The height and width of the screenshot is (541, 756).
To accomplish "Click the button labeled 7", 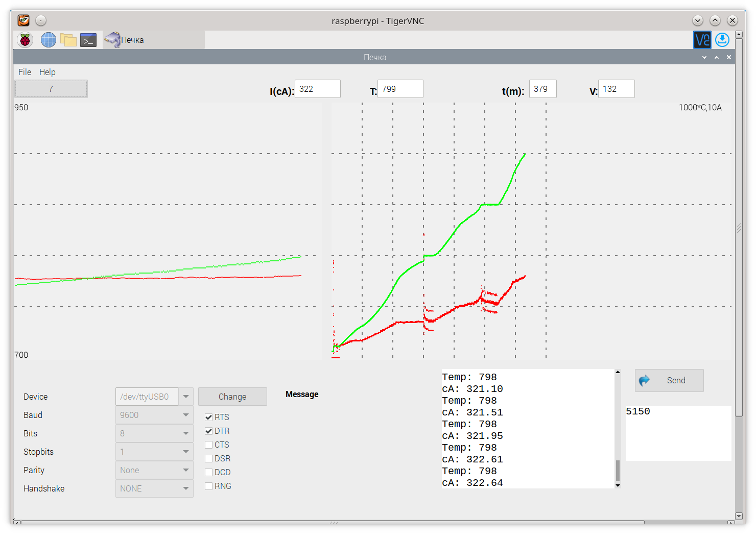I will [51, 89].
